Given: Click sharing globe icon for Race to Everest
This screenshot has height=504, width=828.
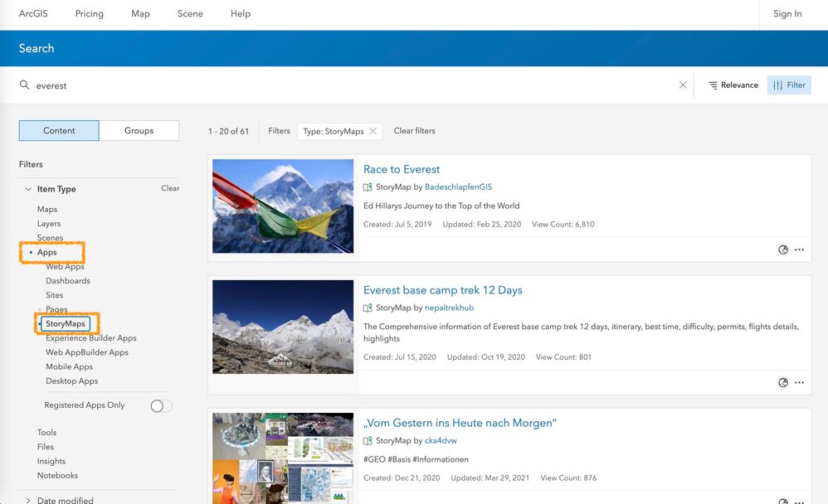Looking at the screenshot, I should [783, 250].
